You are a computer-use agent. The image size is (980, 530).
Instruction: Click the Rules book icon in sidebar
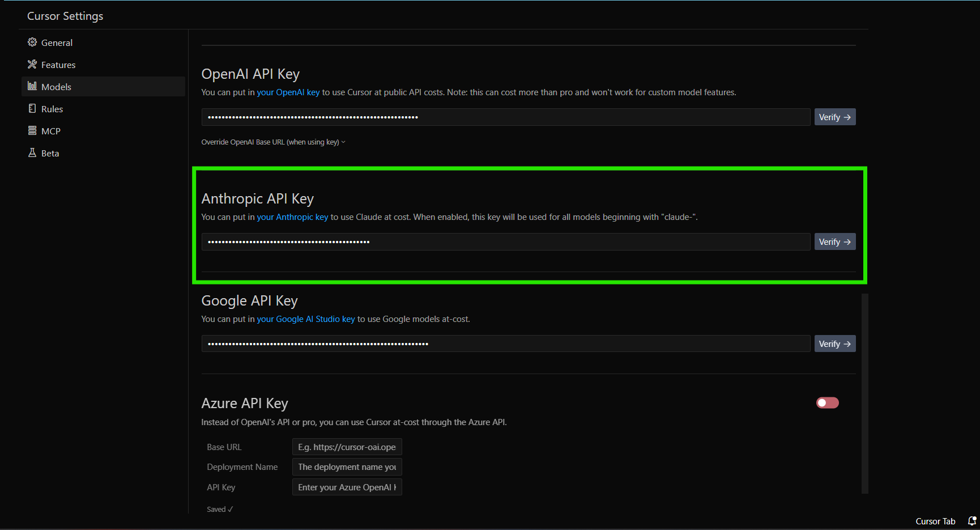32,108
